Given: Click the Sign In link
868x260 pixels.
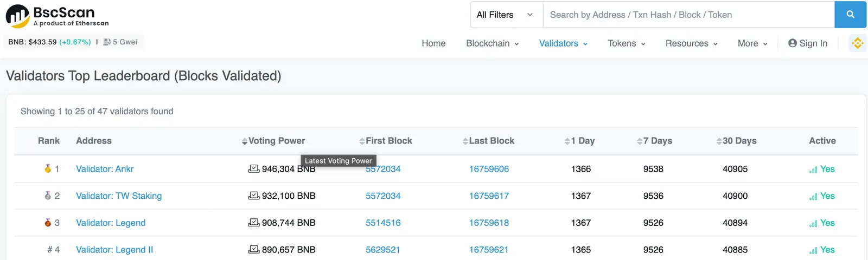Looking at the screenshot, I should 808,43.
